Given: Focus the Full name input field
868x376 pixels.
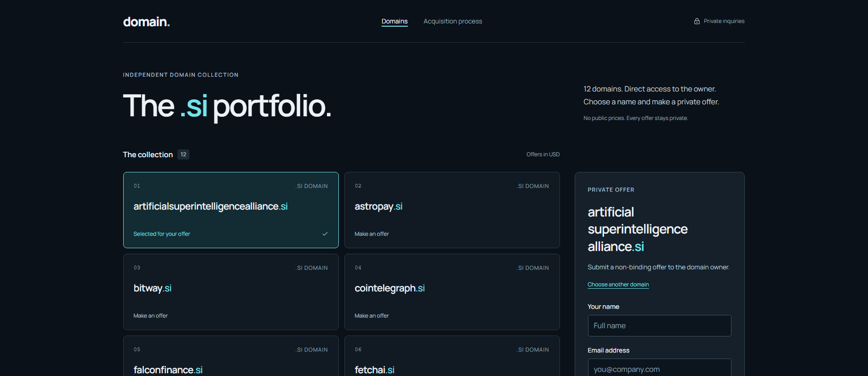Looking at the screenshot, I should (x=659, y=325).
